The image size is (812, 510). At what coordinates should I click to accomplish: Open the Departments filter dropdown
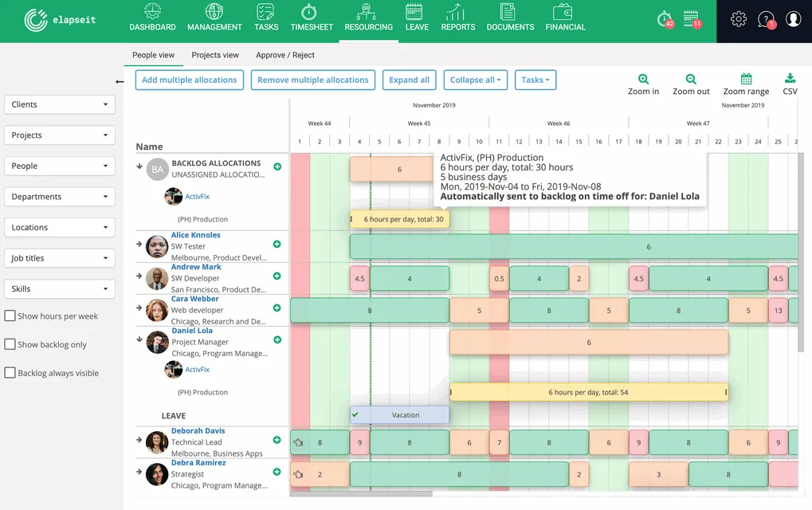pyautogui.click(x=60, y=197)
